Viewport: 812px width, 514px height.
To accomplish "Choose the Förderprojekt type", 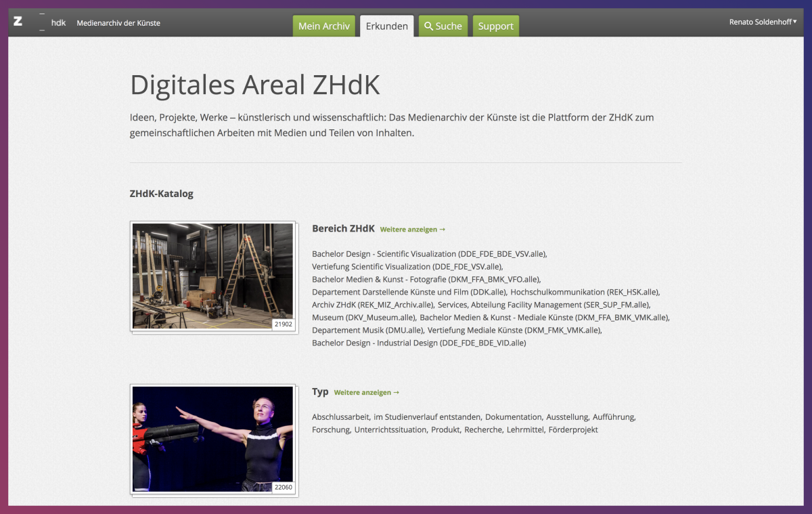I will coord(573,430).
